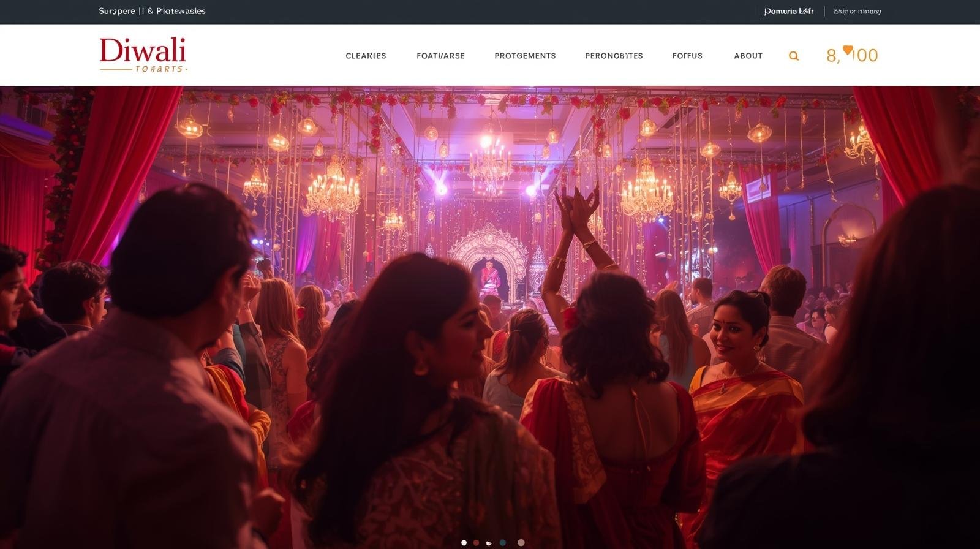Image resolution: width=980 pixels, height=549 pixels.
Task: Select the second red carousel dot
Action: click(476, 543)
